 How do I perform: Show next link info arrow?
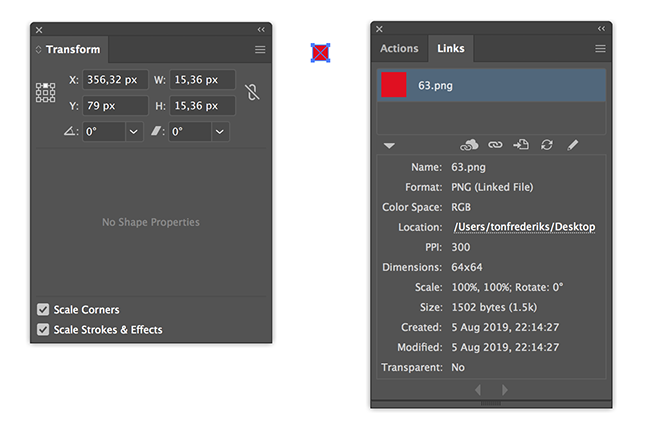tap(504, 390)
